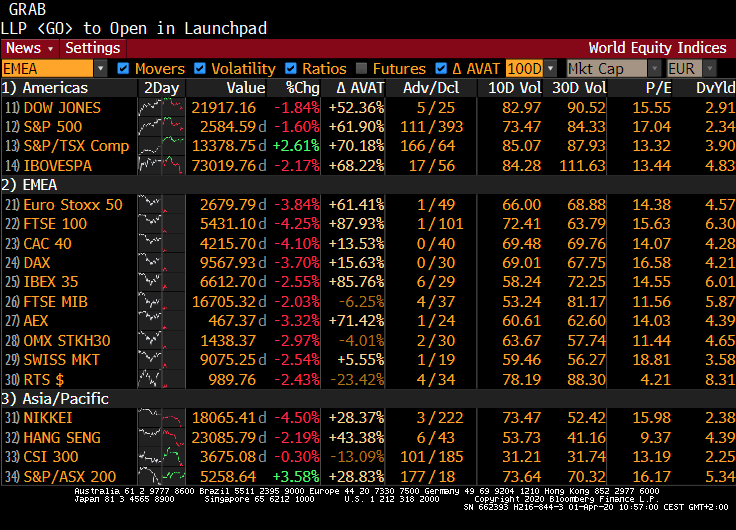Viewport: 736px width, 530px height.
Task: Open the 100D period dropdown arrow
Action: (x=550, y=69)
